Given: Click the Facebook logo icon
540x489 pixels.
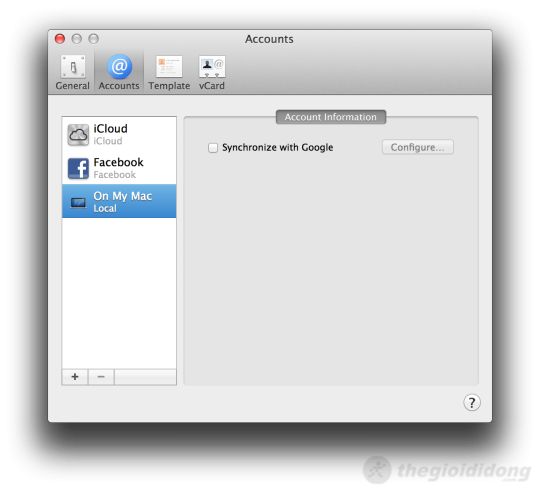Looking at the screenshot, I should [78, 168].
